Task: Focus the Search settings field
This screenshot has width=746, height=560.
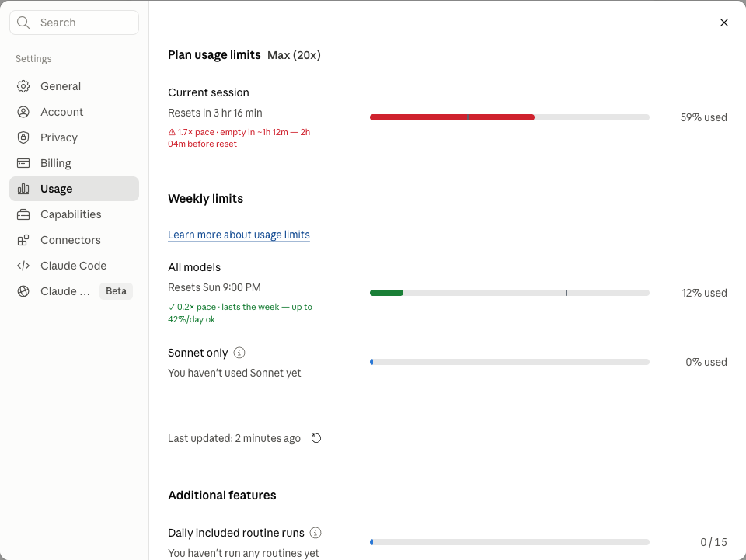Action: (75, 23)
